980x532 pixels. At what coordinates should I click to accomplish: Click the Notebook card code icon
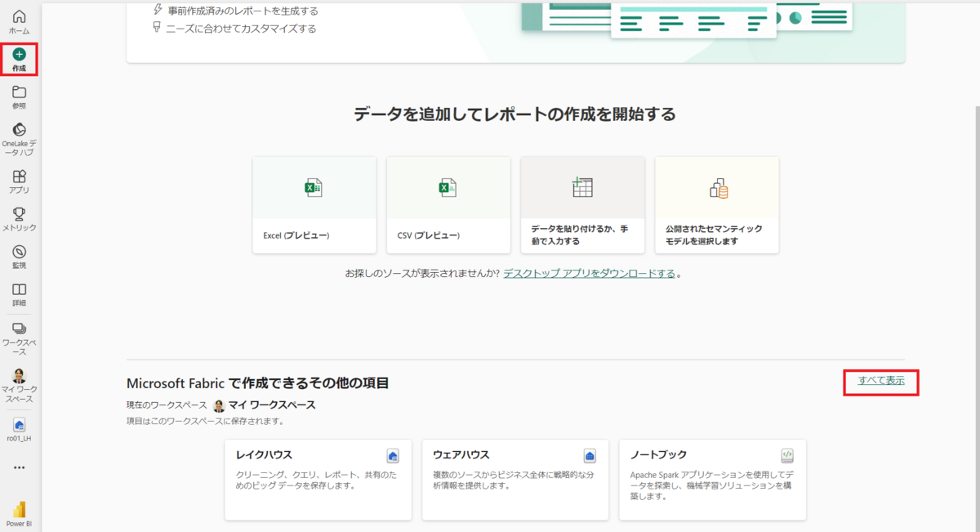[787, 455]
